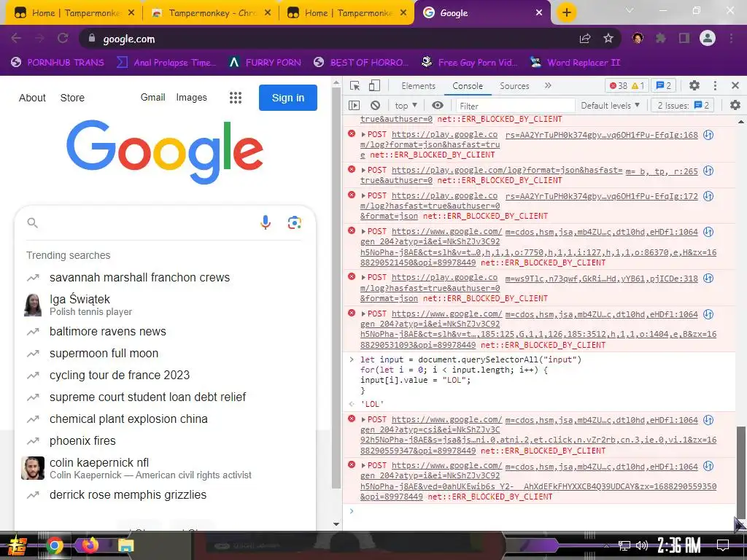The image size is (747, 560).
Task: Bookmark this page with the star icon
Action: click(x=608, y=39)
